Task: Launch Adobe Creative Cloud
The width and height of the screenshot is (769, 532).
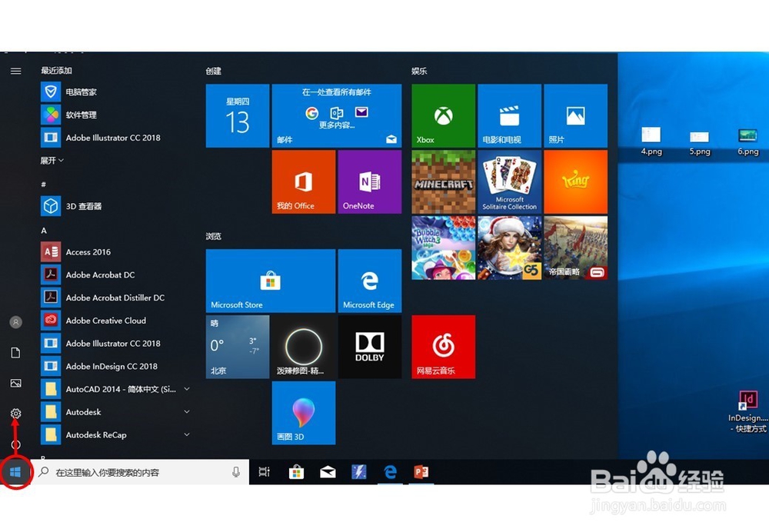Action: click(x=116, y=321)
